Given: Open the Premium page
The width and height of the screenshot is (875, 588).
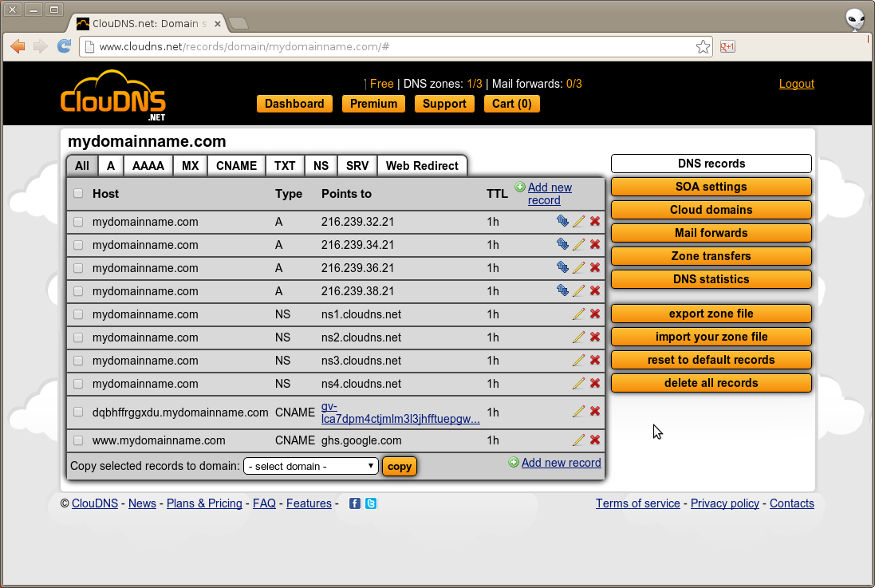Looking at the screenshot, I should (x=373, y=104).
